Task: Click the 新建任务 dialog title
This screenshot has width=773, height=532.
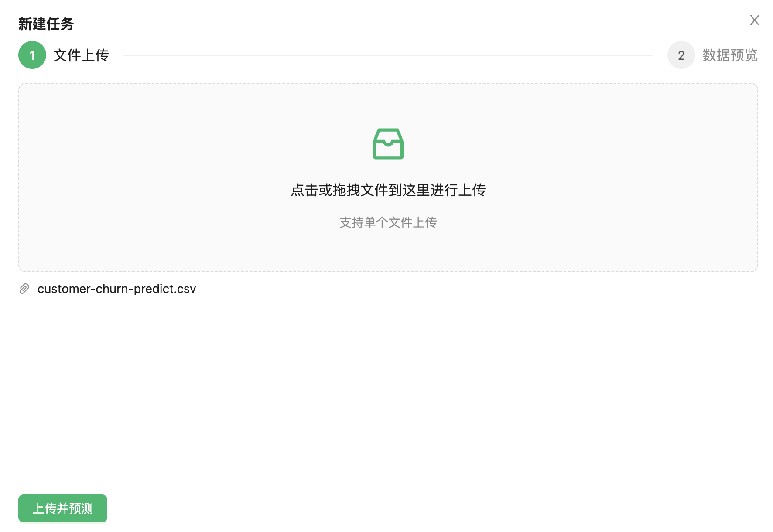Action: [x=46, y=24]
